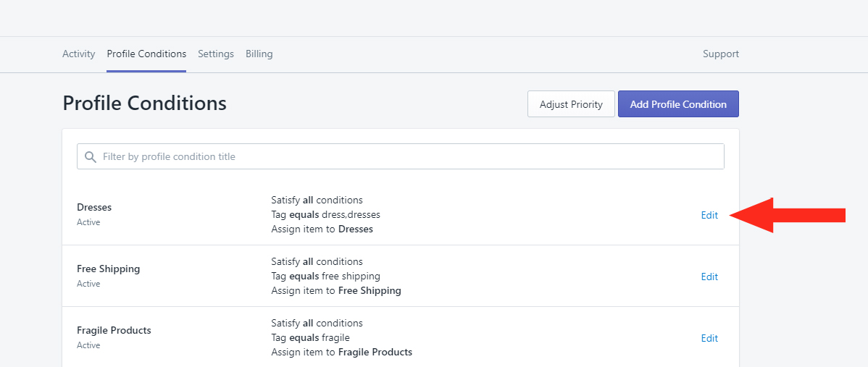The height and width of the screenshot is (367, 868).
Task: Edit the Free Shipping profile condition
Action: (x=709, y=277)
